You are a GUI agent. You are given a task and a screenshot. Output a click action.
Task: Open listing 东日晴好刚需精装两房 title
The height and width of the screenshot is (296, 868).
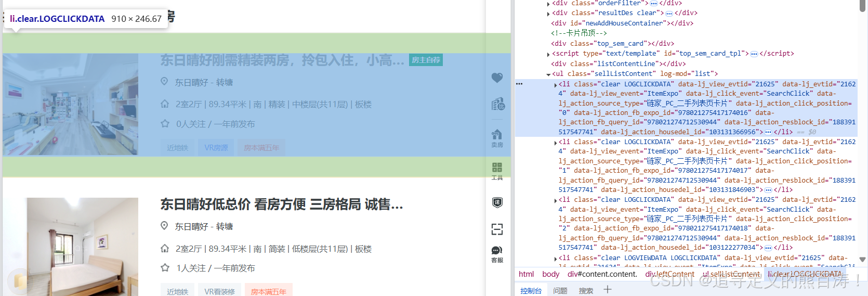click(x=282, y=60)
